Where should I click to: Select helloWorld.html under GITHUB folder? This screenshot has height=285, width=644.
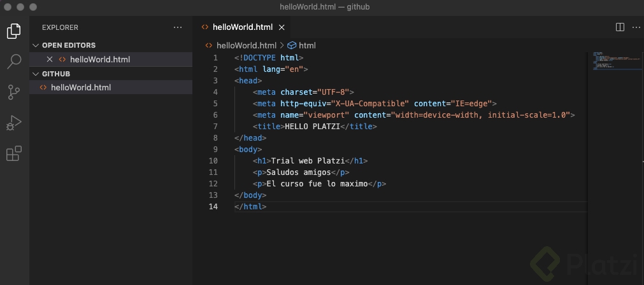click(x=80, y=87)
